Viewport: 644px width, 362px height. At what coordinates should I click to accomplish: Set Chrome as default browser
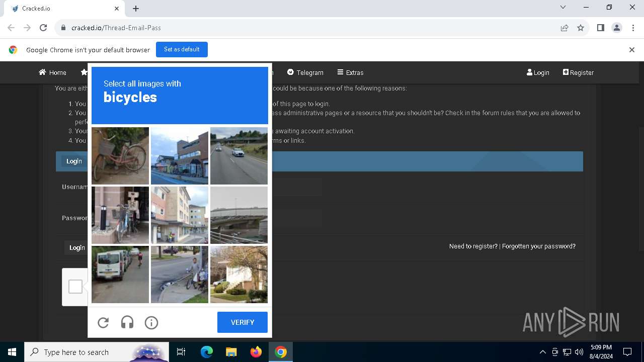[x=182, y=49]
